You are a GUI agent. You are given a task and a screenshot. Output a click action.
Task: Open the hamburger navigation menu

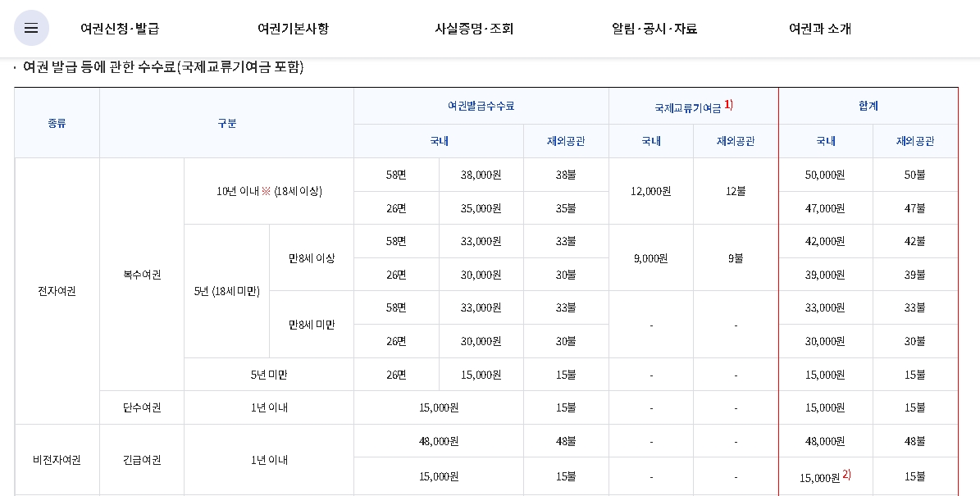click(30, 27)
